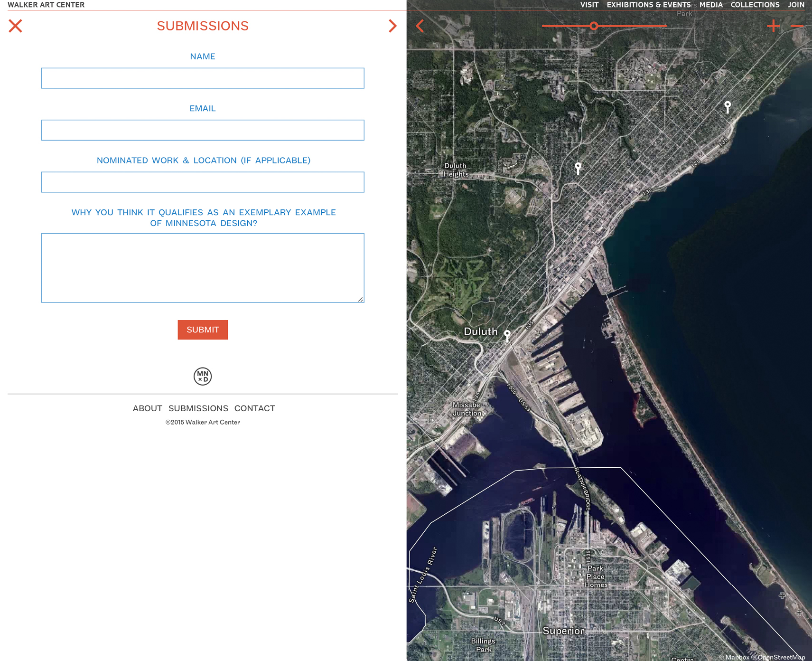The height and width of the screenshot is (661, 812).
Task: Open the Visit menu item
Action: click(589, 5)
